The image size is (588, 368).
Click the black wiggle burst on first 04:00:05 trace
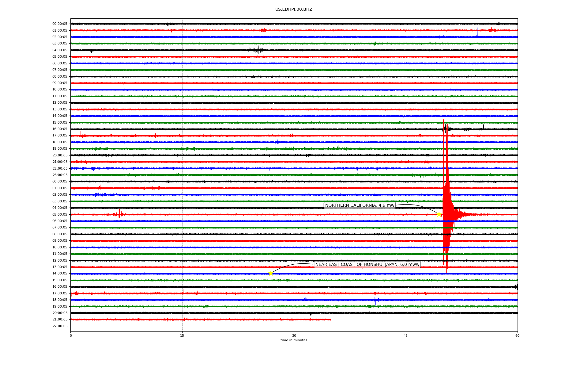[257, 50]
